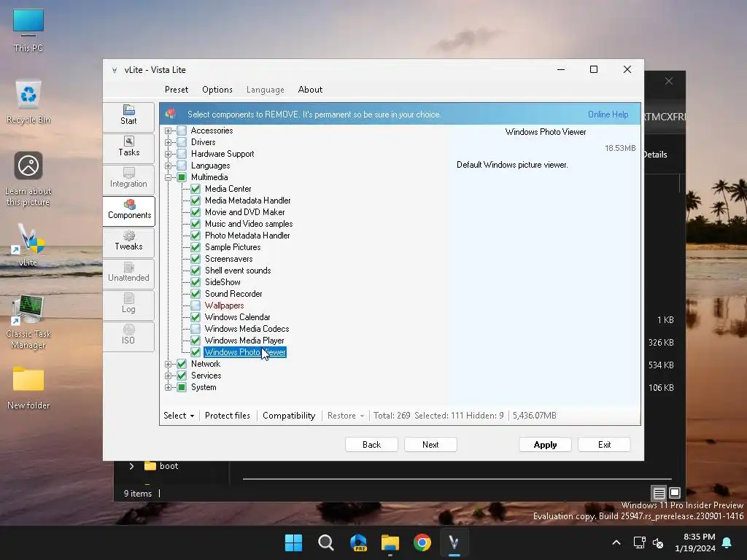Viewport: 747px width, 560px height.
Task: Open the Tweaks sidebar page
Action: (x=128, y=242)
